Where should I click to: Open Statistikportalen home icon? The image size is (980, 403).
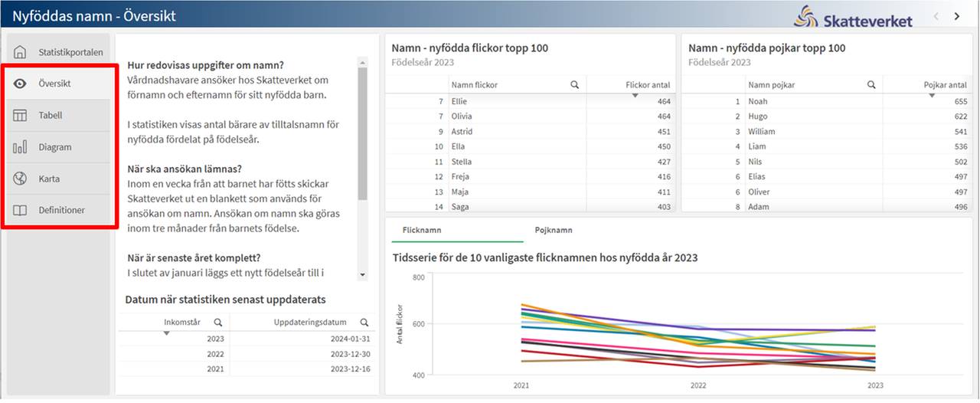21,52
